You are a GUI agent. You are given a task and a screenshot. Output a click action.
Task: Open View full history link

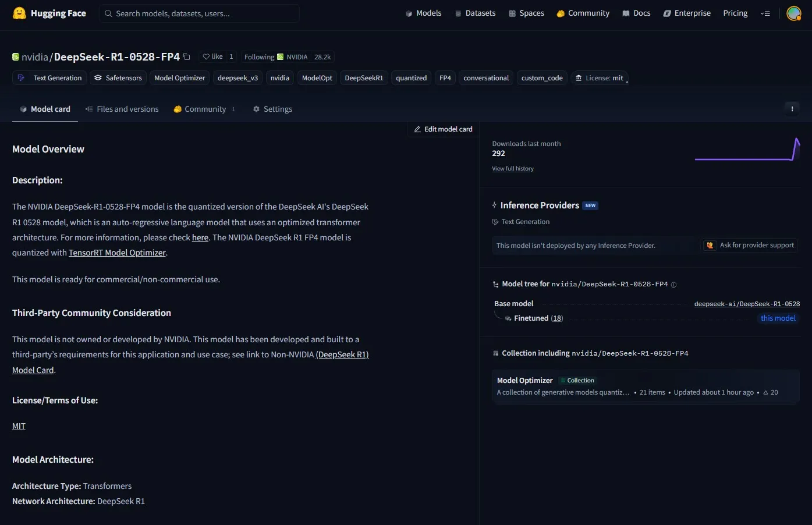(513, 169)
